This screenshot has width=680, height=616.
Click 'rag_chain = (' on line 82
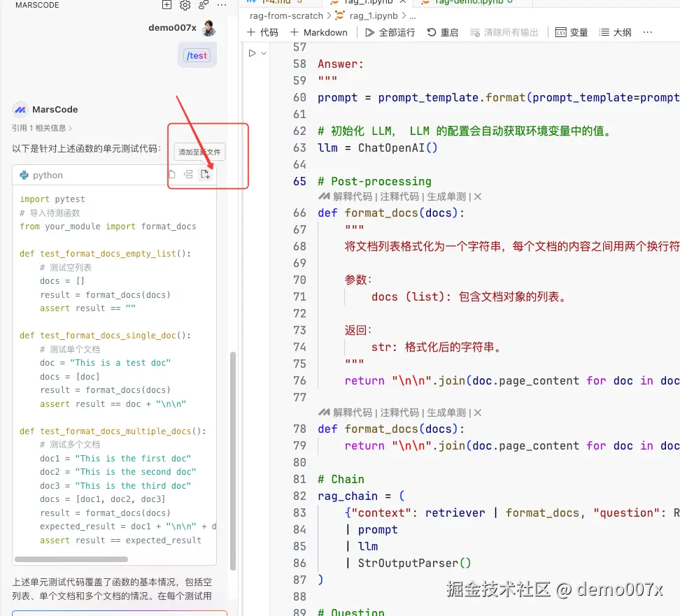click(361, 496)
